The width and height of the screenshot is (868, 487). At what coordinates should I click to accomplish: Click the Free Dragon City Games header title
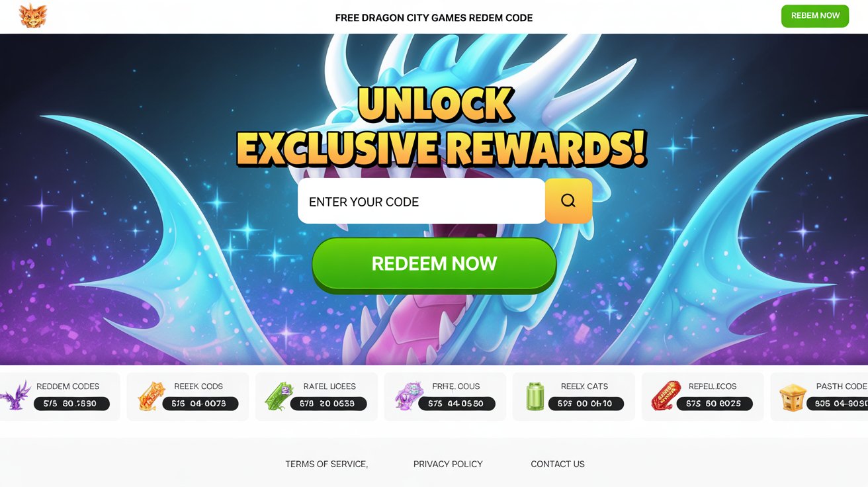[434, 18]
